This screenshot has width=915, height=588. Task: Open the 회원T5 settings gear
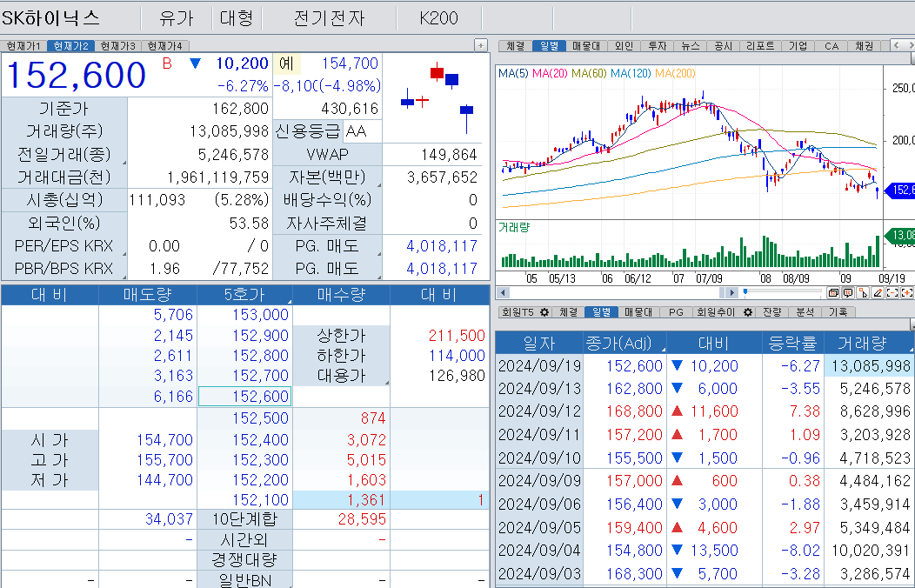tap(545, 312)
